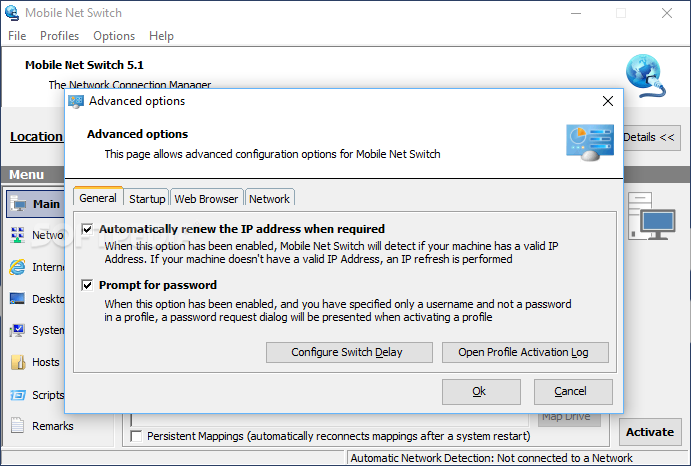
Task: Click the Activate button
Action: pyautogui.click(x=650, y=432)
